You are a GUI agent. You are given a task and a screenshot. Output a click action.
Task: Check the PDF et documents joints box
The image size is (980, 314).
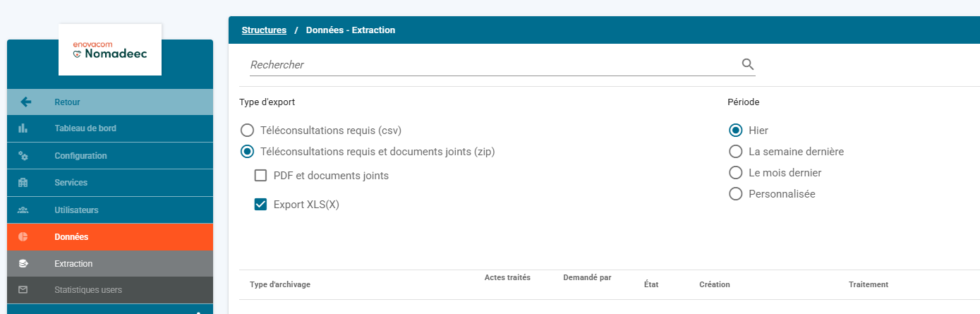point(260,176)
